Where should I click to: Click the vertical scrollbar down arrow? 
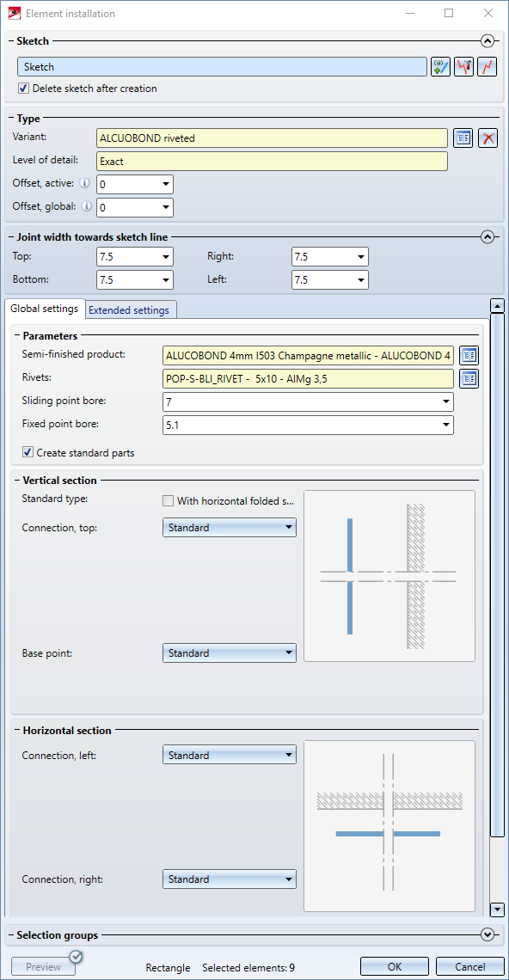point(497,910)
